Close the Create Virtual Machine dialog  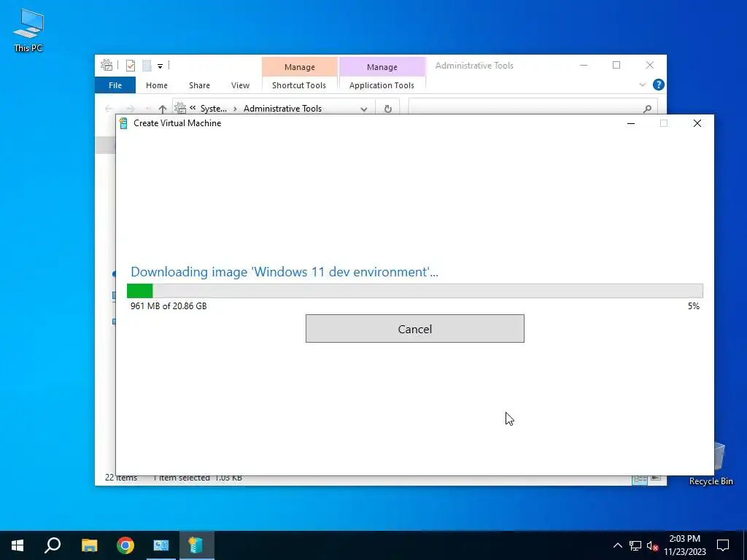click(697, 123)
